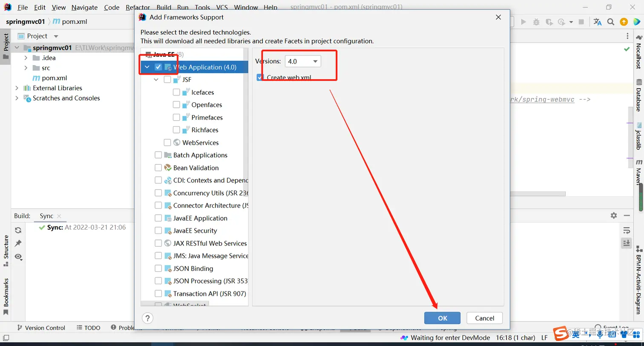Click the Pin tab icon in Build panel
Image resolution: width=644 pixels, height=346 pixels.
18,243
